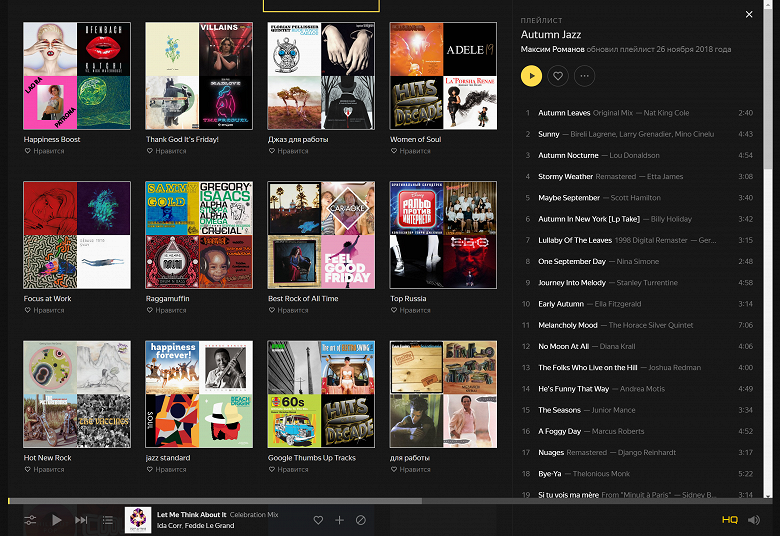The height and width of the screenshot is (536, 780).
Task: Open the play queue list icon
Action: coord(107,520)
